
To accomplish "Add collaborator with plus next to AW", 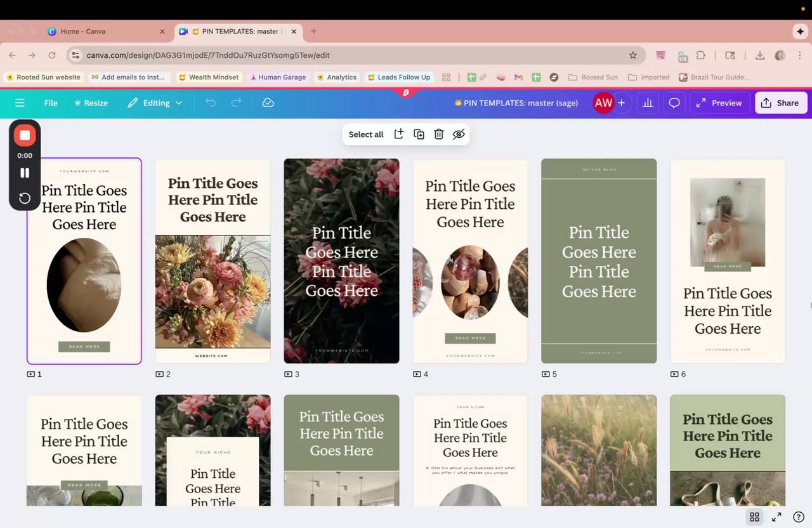I will tap(622, 103).
